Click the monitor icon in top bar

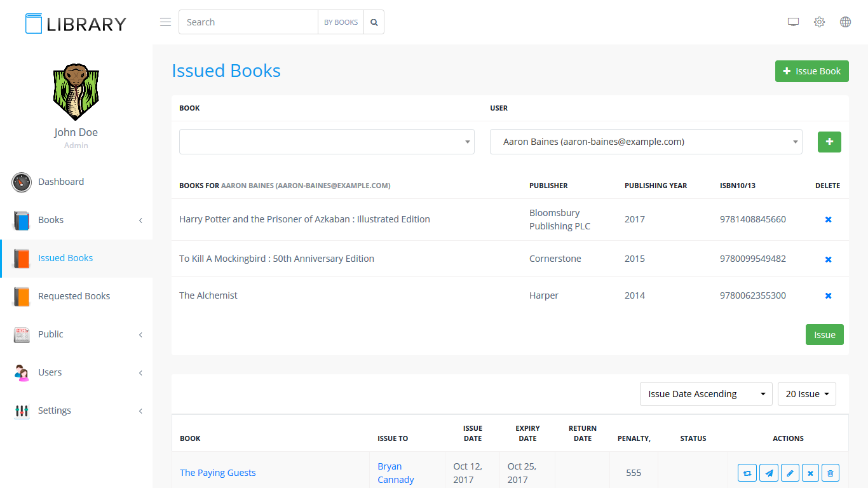pos(793,22)
